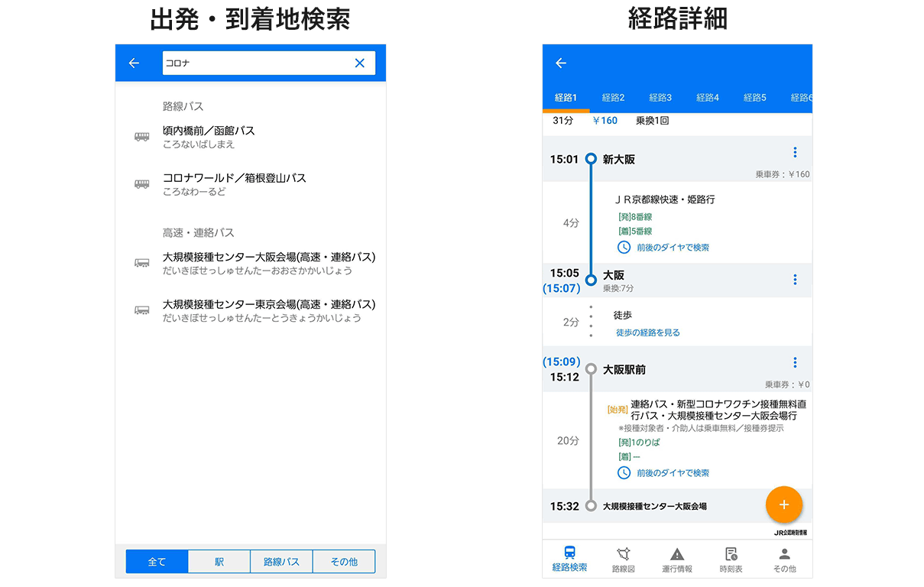This screenshot has width=924, height=587.
Task: Open 徒歩の経路を見る walking route link
Action: [647, 332]
